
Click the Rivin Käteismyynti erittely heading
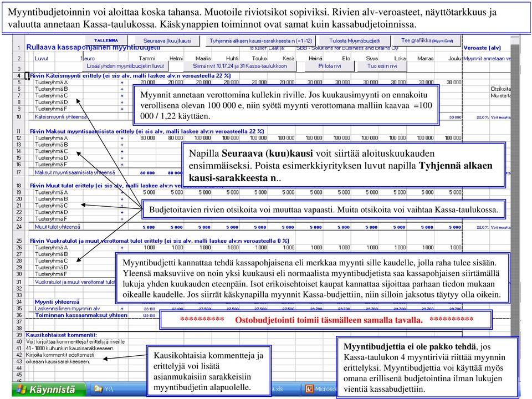pos(130,76)
